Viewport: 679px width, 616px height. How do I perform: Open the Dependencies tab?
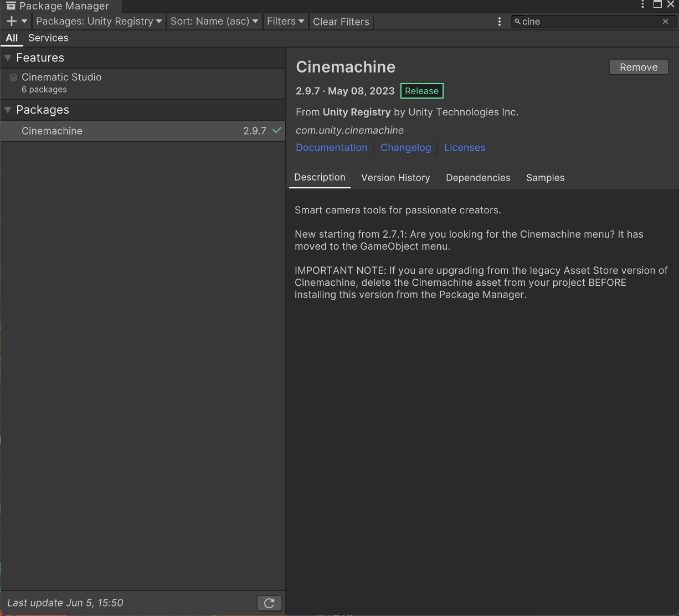coord(478,178)
